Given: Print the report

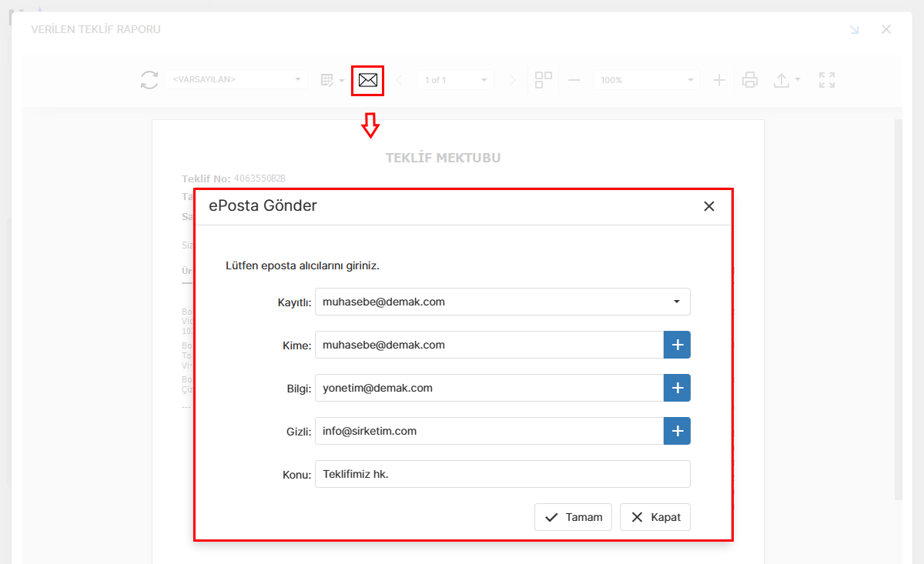Looking at the screenshot, I should 750,80.
